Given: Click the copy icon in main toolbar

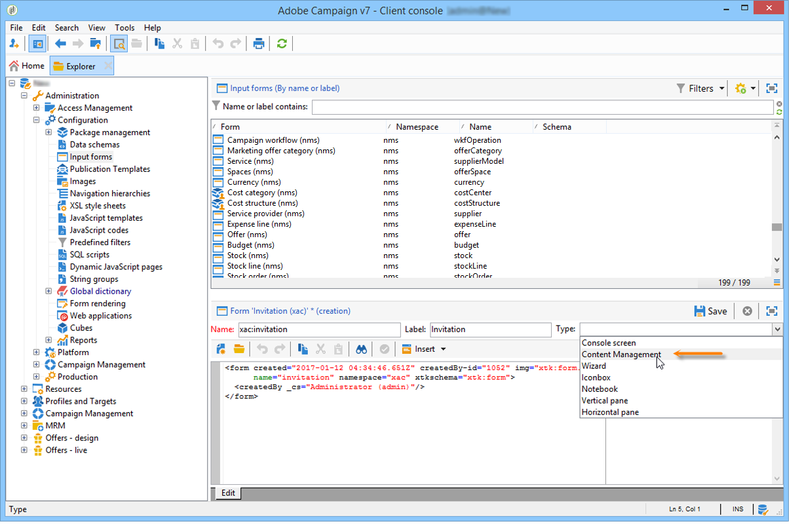Looking at the screenshot, I should coord(159,44).
